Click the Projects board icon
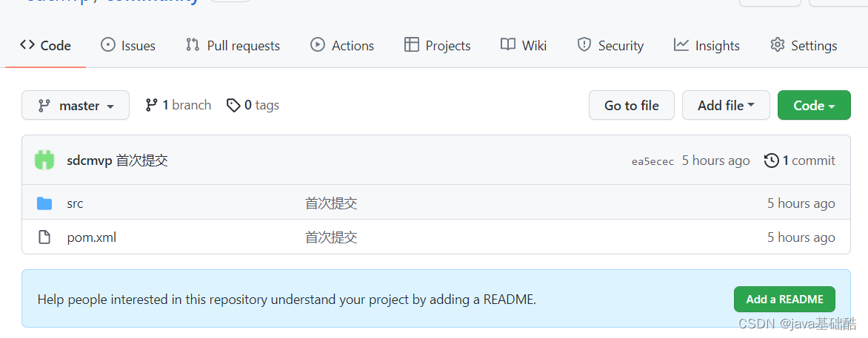 pyautogui.click(x=412, y=45)
